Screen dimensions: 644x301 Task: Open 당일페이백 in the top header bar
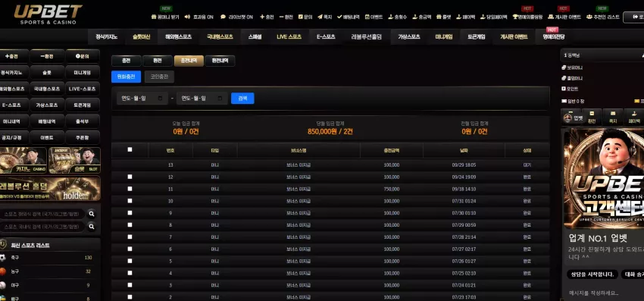pos(493,17)
